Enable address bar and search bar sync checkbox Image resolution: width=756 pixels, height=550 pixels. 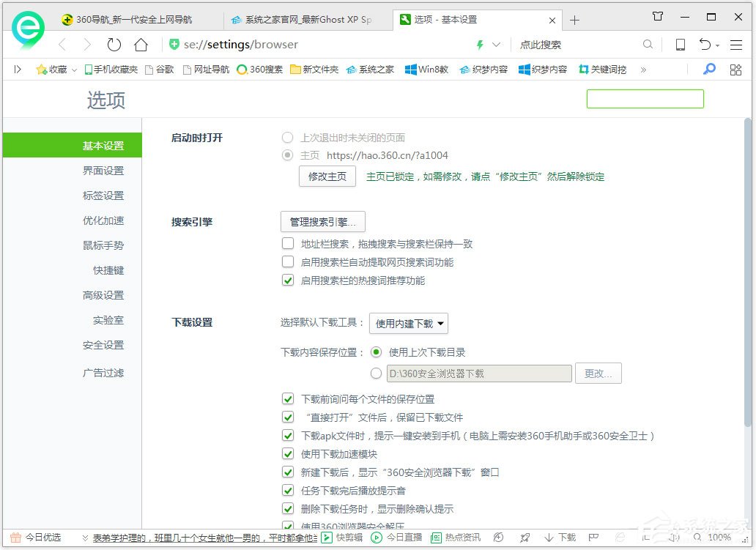[288, 244]
